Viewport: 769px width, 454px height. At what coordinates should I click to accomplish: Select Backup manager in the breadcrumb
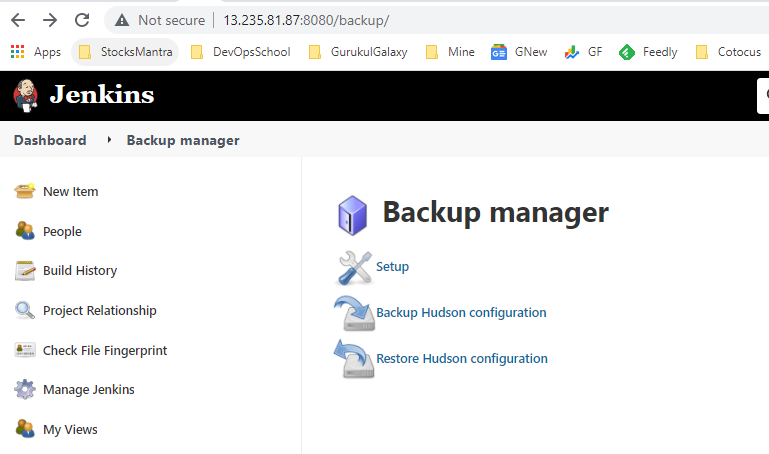click(183, 140)
